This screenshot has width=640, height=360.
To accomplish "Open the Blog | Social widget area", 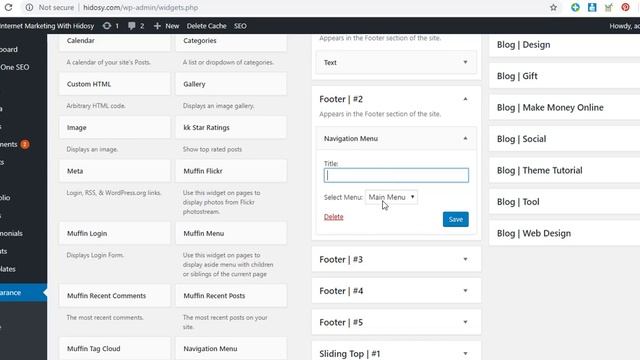I will 564,139.
